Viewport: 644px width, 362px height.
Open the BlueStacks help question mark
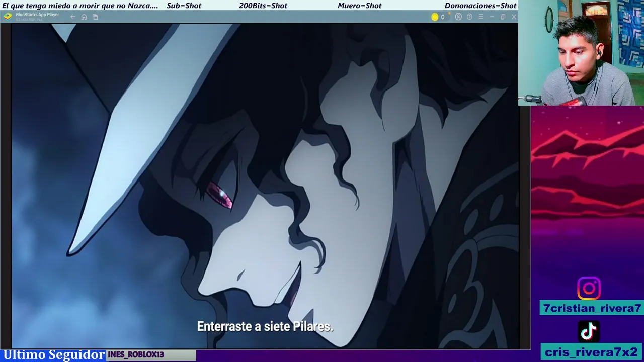tap(469, 17)
